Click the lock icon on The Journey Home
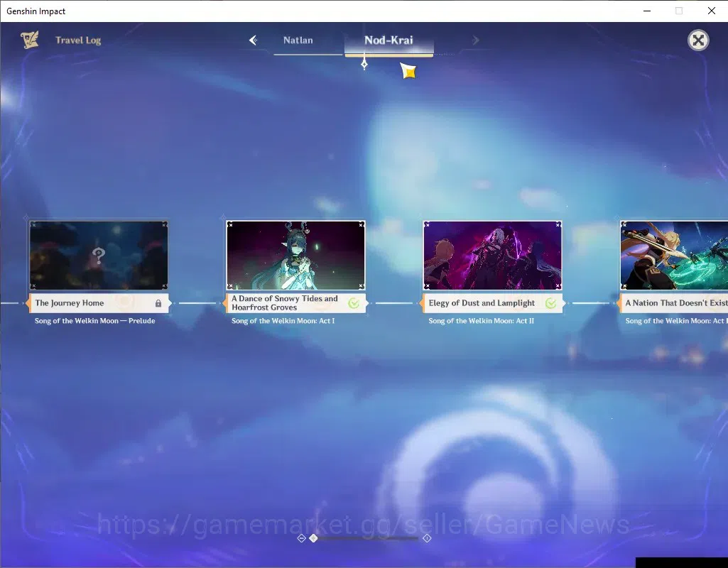This screenshot has width=728, height=568. coord(158,303)
